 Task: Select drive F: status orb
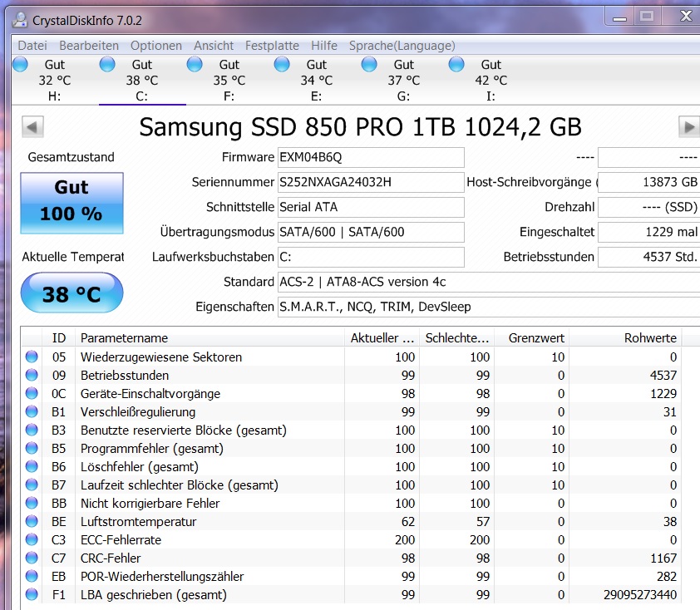195,64
